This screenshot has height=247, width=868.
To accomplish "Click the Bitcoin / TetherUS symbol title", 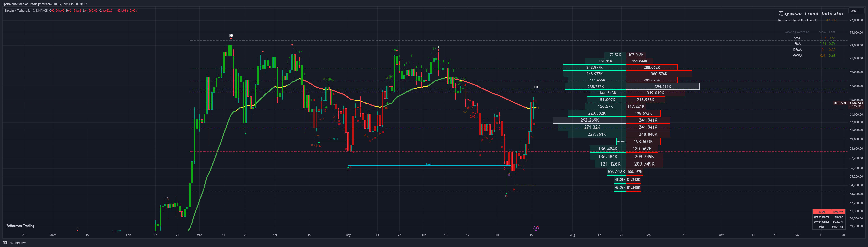I will pyautogui.click(x=17, y=10).
